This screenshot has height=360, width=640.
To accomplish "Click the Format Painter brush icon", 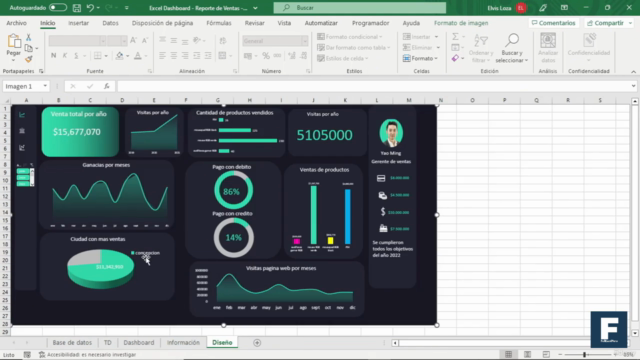I will click(x=29, y=59).
